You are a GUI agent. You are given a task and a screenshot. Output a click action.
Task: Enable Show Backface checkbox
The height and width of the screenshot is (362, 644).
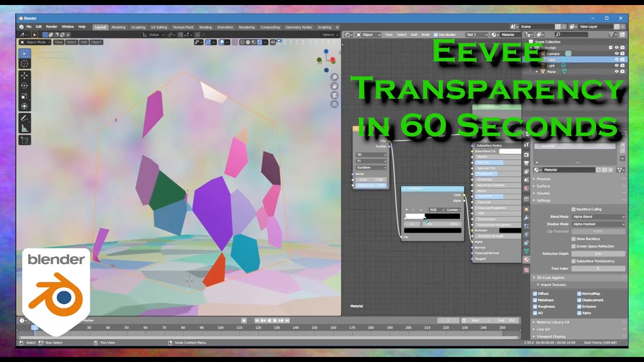pos(574,239)
